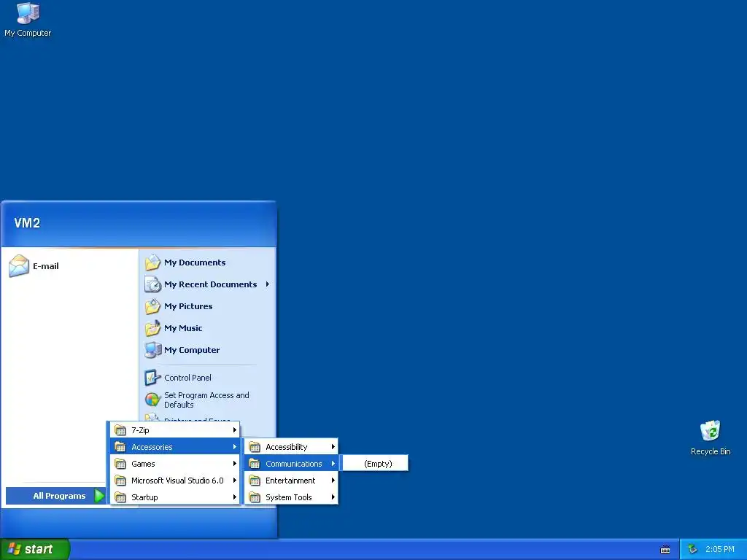Click the start button
This screenshot has width=747, height=560.
[x=35, y=549]
